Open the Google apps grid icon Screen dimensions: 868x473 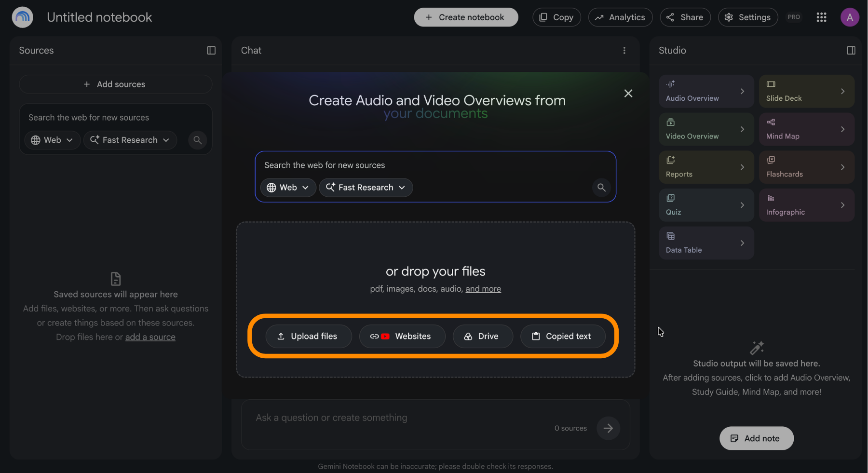821,17
